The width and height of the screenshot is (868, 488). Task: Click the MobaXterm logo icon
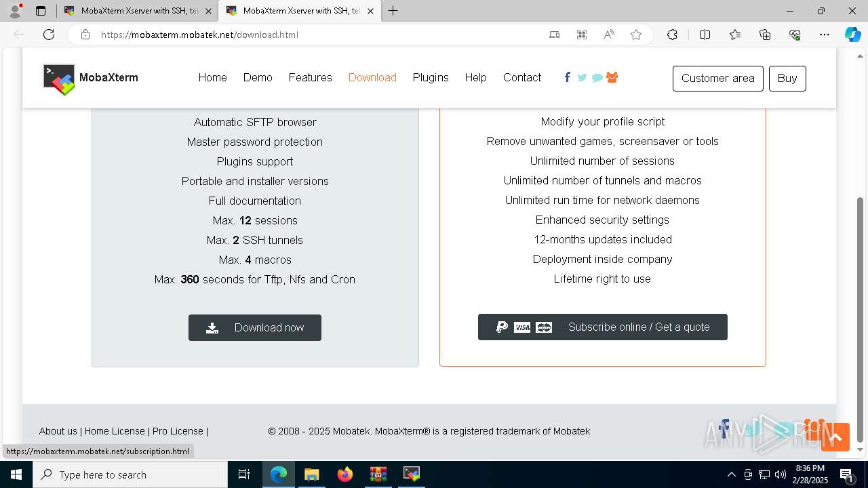point(59,79)
